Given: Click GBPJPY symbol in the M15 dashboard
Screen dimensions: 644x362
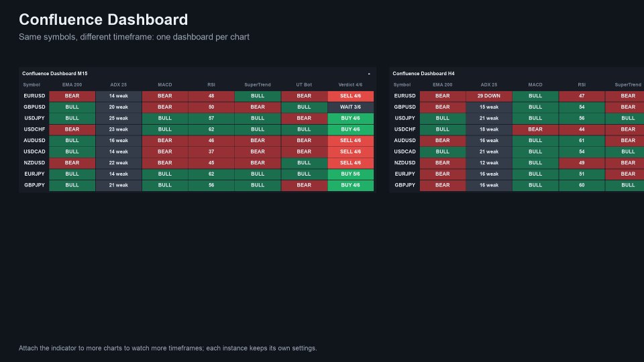Looking at the screenshot, I should pyautogui.click(x=34, y=185).
